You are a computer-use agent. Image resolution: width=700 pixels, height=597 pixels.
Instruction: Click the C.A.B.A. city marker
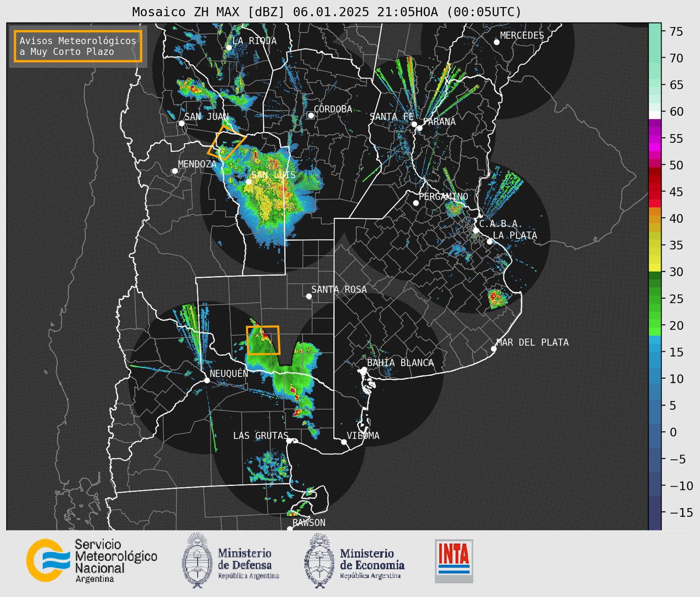click(x=476, y=230)
